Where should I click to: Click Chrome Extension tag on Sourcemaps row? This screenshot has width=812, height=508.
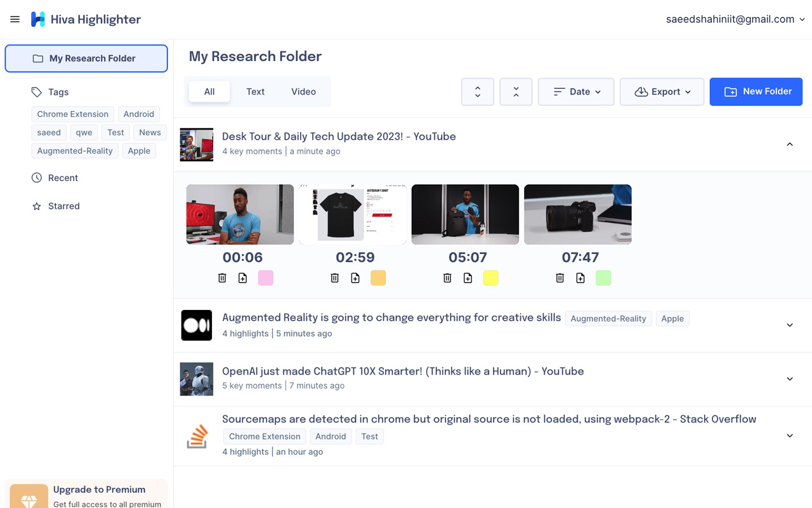[265, 436]
